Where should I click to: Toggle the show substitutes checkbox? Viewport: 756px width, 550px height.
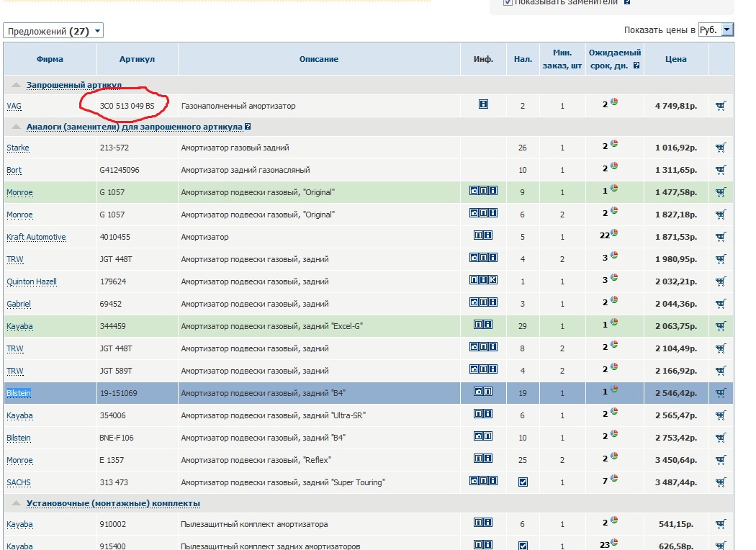click(x=508, y=3)
